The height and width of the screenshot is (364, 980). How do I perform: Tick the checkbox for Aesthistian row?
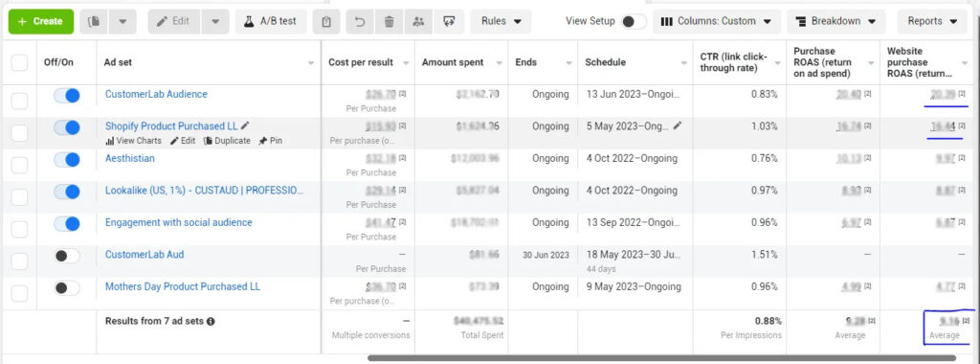(19, 165)
